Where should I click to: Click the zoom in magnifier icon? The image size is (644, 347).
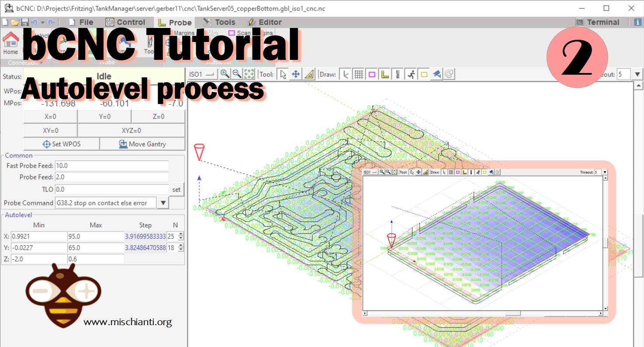click(x=225, y=74)
